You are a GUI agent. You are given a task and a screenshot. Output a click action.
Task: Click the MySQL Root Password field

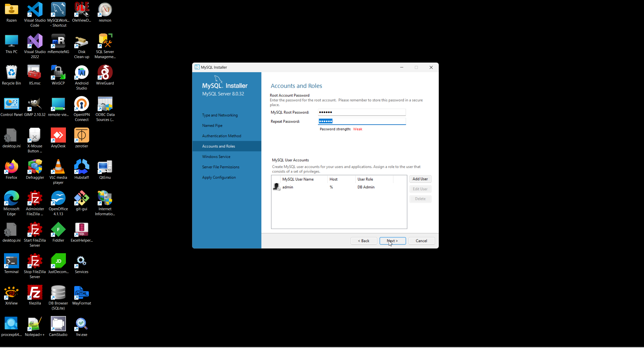pyautogui.click(x=362, y=112)
